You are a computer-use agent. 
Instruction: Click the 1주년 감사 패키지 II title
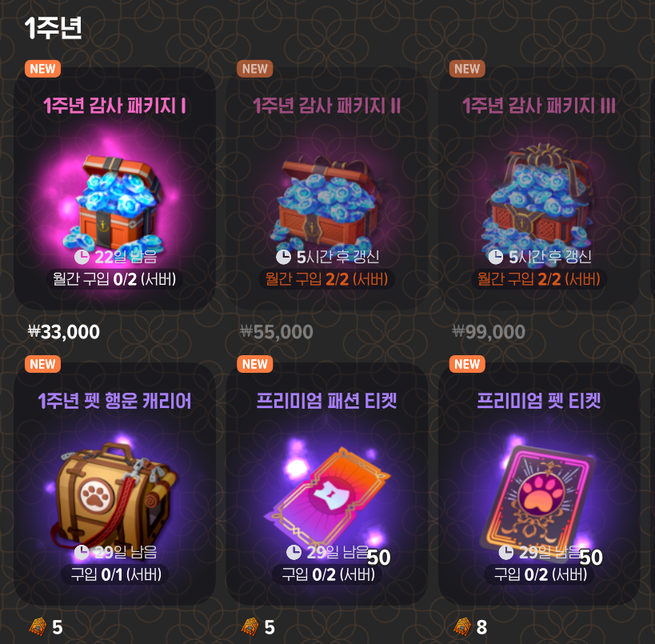[326, 106]
